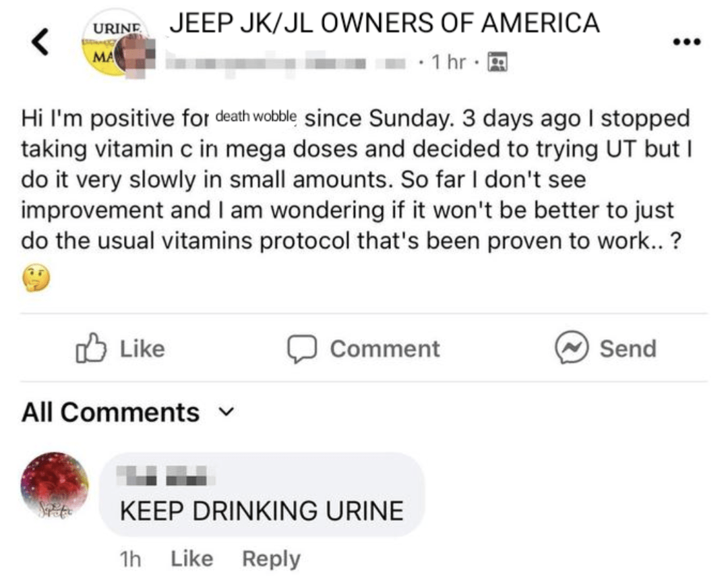This screenshot has width=728, height=578.
Task: Go back using the left arrow
Action: coord(40,42)
